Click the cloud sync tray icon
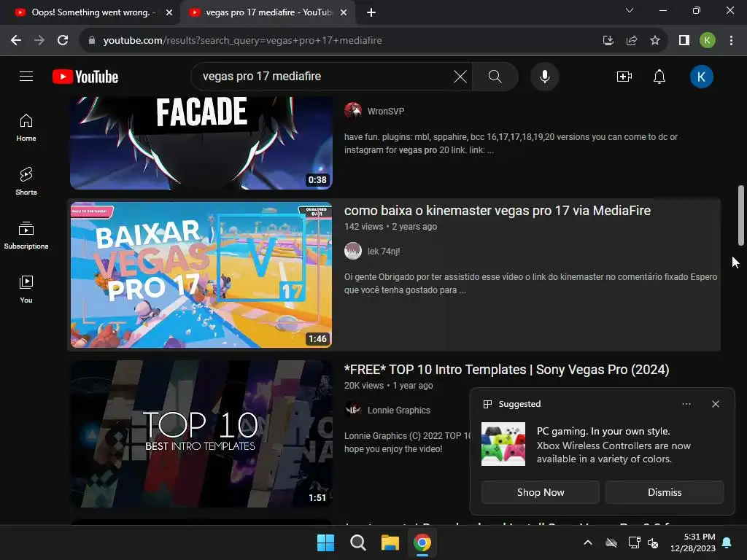The height and width of the screenshot is (560, 747). tap(611, 542)
